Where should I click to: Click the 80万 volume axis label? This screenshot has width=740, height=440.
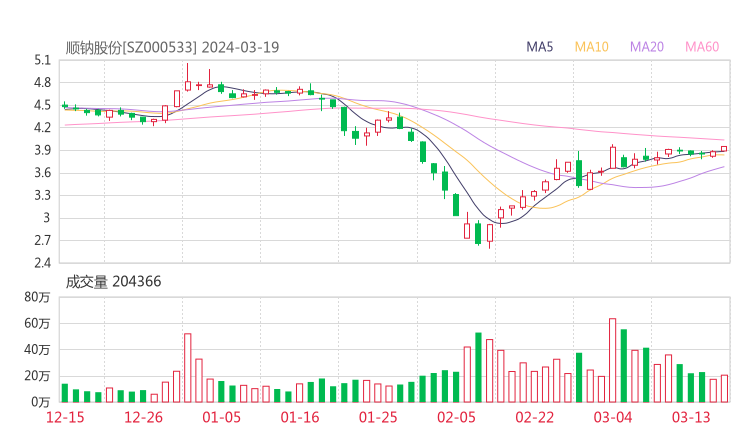click(37, 297)
